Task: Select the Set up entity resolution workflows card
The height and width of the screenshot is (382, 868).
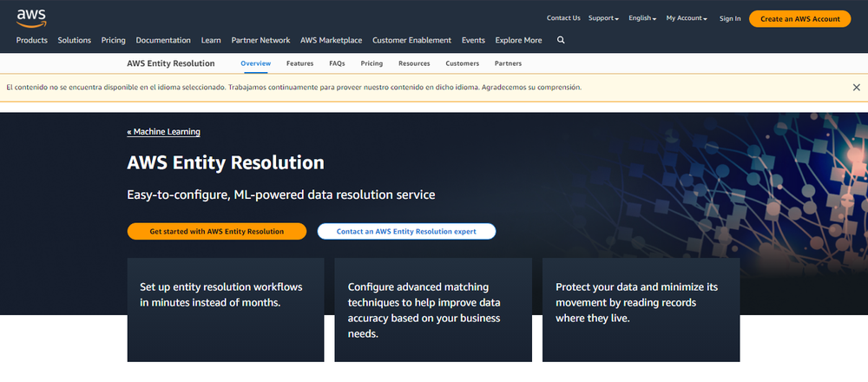Action: coord(226,310)
